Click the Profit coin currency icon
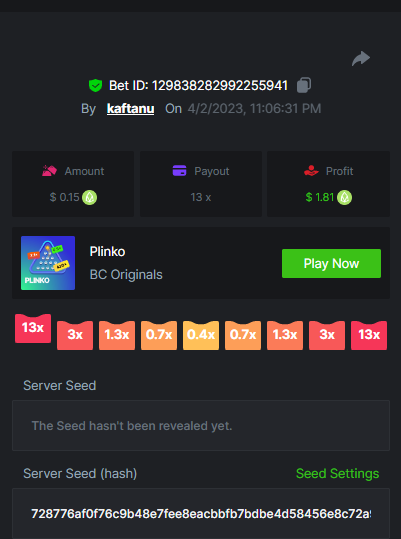Image resolution: width=401 pixels, height=539 pixels. [x=344, y=197]
